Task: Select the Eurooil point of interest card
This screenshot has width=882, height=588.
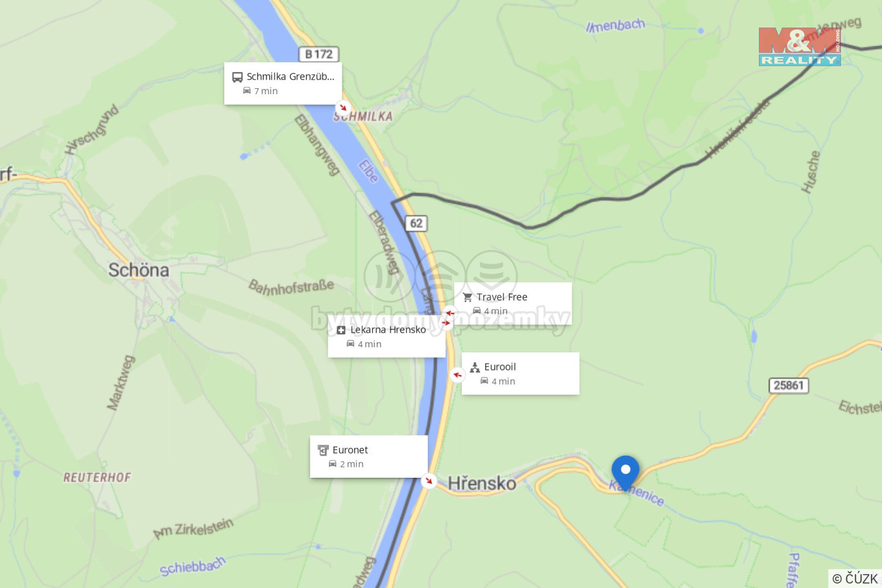Action: 520,373
